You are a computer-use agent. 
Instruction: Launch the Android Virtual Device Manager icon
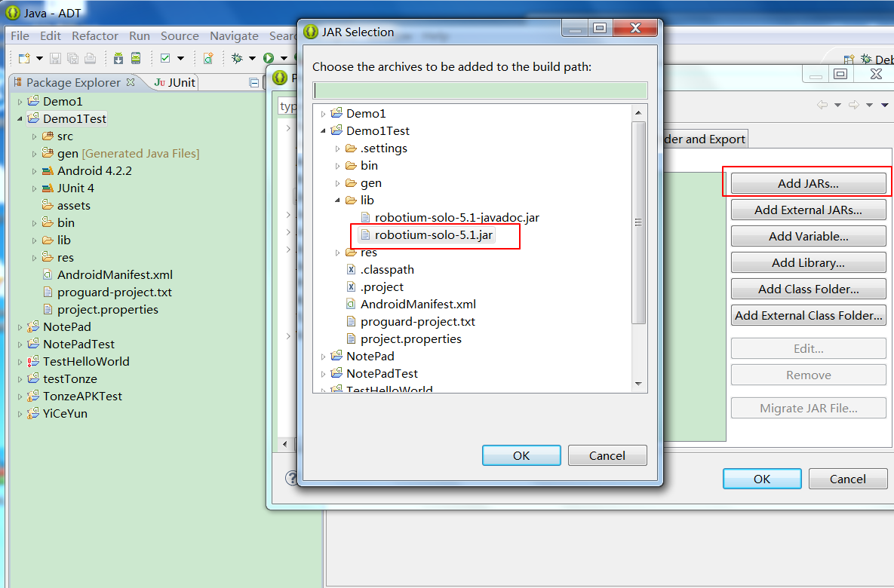pyautogui.click(x=136, y=58)
